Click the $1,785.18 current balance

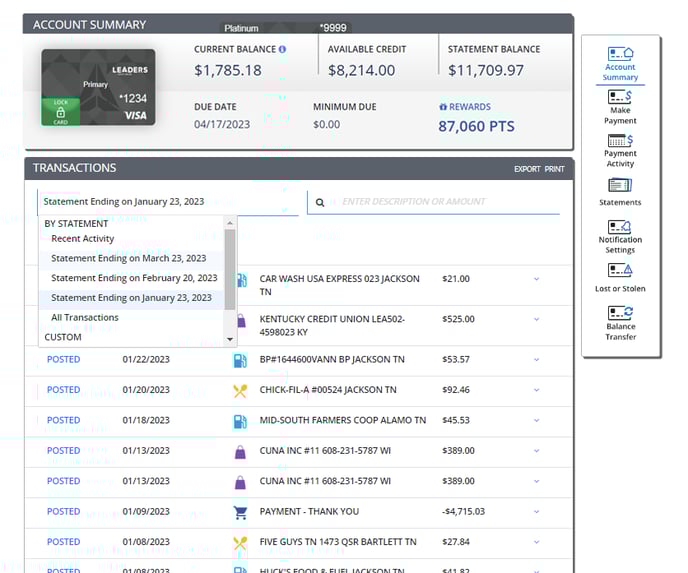[228, 70]
